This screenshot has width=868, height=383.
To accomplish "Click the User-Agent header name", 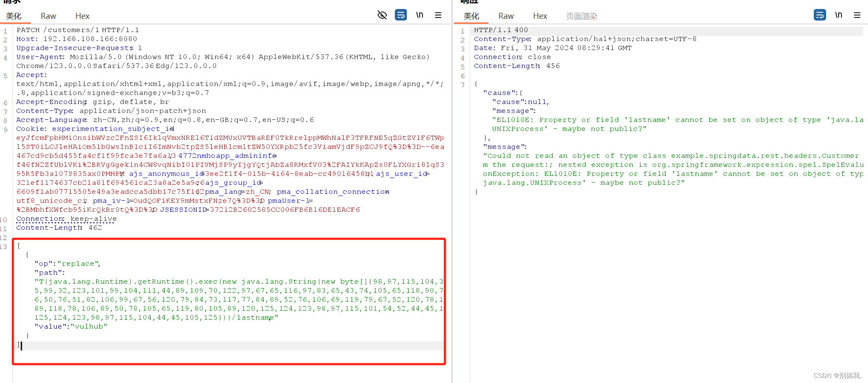I will (x=40, y=57).
